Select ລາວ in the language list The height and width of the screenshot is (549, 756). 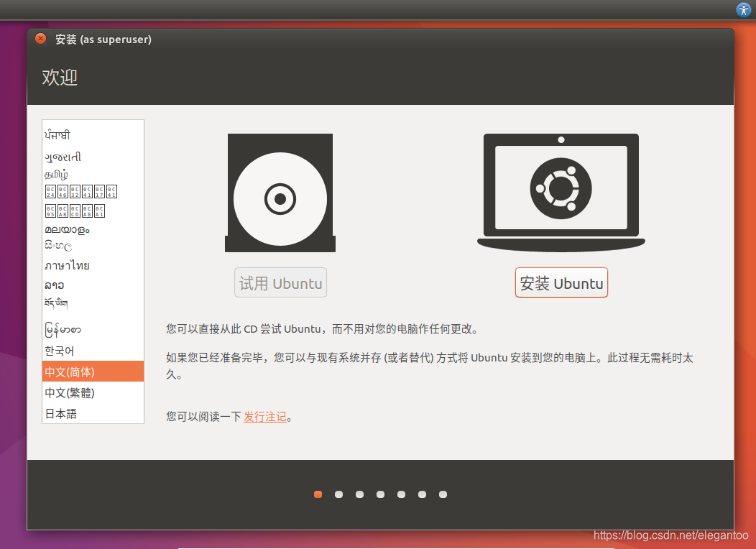93,285
